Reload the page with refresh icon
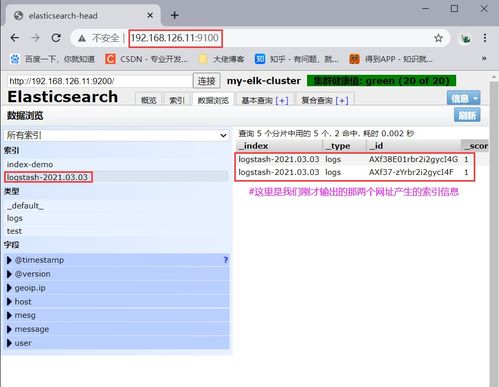 56,38
